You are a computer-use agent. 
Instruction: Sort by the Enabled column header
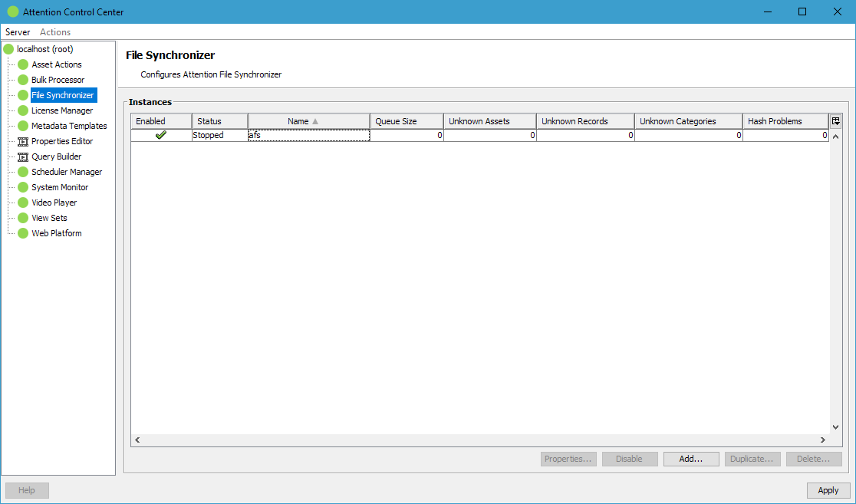pyautogui.click(x=161, y=121)
